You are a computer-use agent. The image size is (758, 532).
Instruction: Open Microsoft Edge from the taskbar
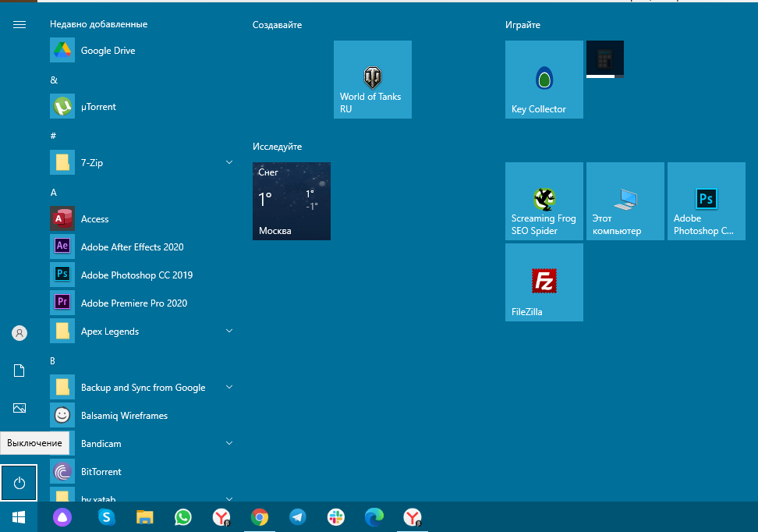pyautogui.click(x=374, y=517)
